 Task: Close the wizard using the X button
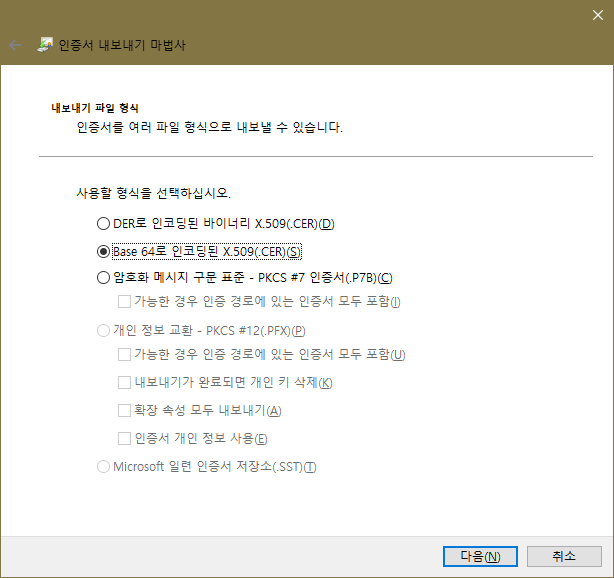[598, 15]
